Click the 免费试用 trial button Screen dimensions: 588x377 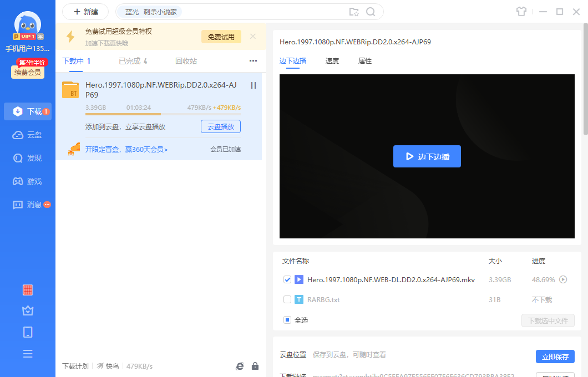tap(221, 37)
